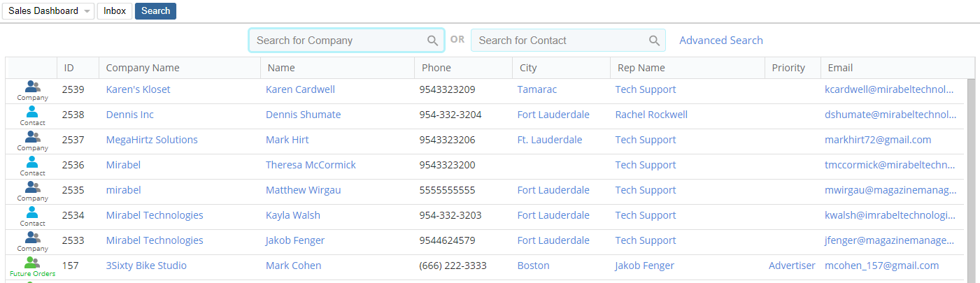Open the Rachel Rockwell rep link
Screen dimensions: 980x283
(x=651, y=115)
